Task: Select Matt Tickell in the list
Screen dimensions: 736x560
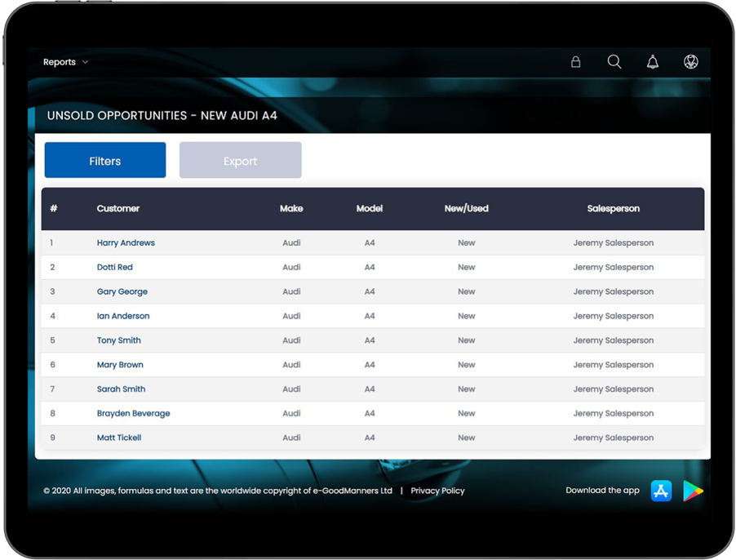Action: [x=119, y=438]
